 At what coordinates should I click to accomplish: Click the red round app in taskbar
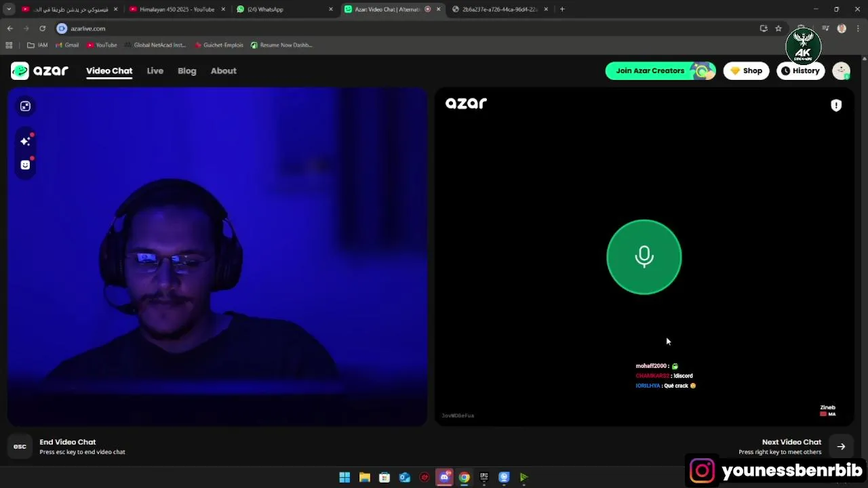click(425, 477)
